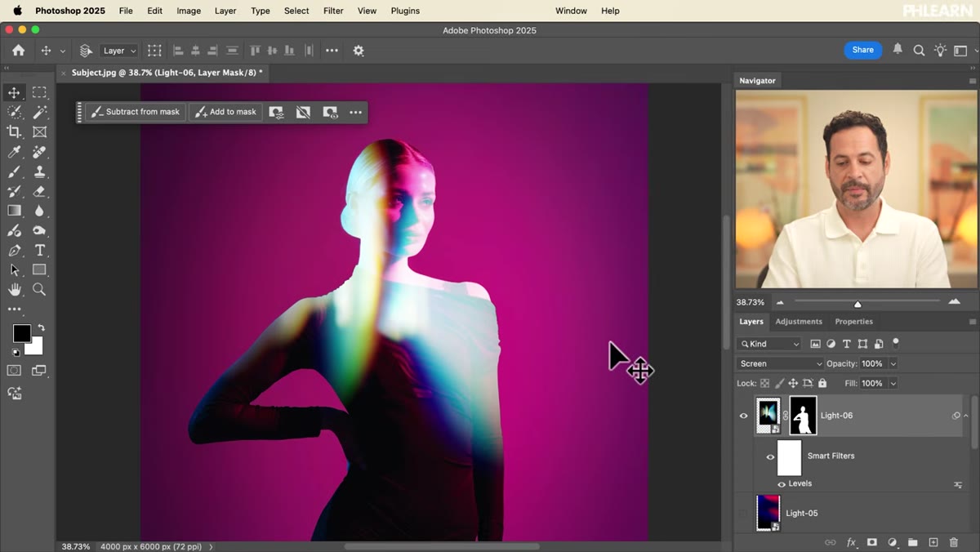The width and height of the screenshot is (980, 552).
Task: Open the Window menu
Action: coord(571,11)
